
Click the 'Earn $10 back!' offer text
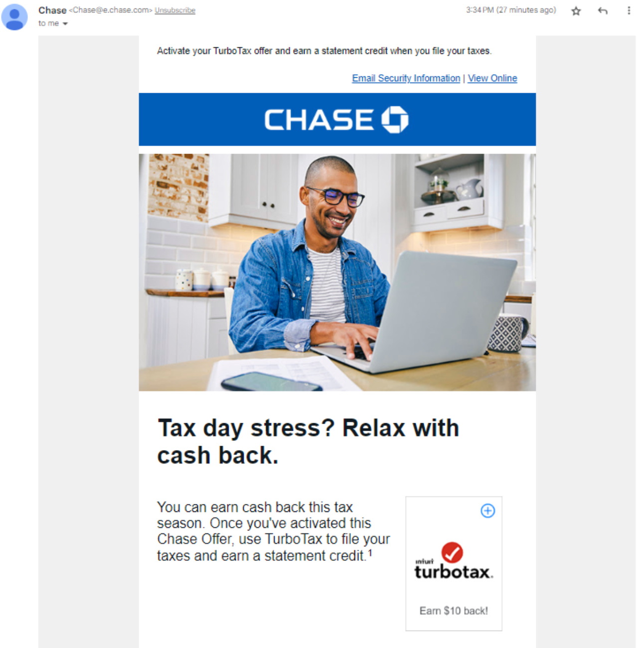pos(454,611)
